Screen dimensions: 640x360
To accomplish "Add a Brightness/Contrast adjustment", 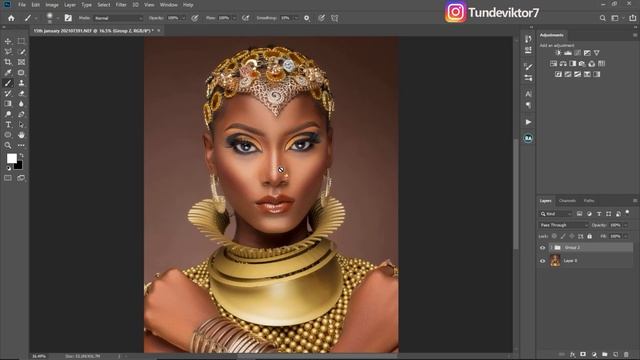I will click(558, 53).
